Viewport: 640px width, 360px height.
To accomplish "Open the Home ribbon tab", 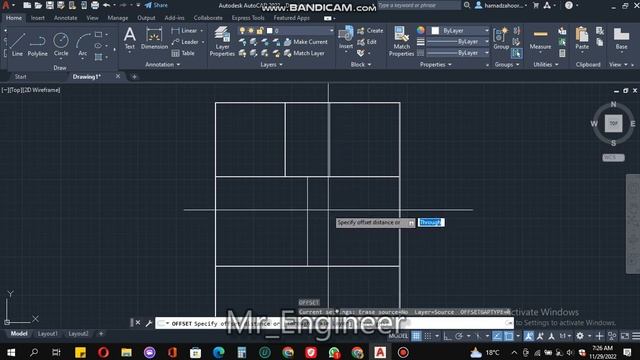I will point(14,18).
